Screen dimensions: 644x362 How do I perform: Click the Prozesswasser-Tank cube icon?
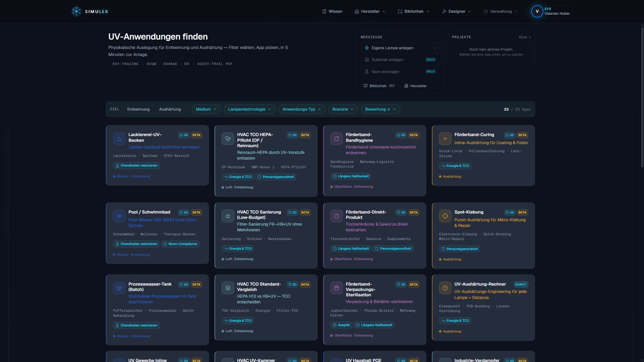tap(119, 288)
